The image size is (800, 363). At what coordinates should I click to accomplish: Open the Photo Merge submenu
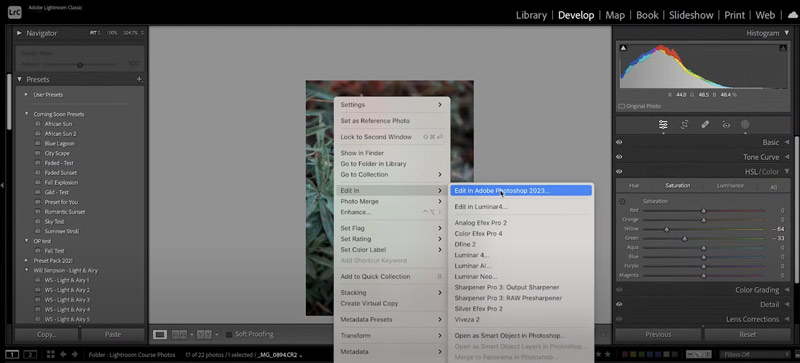click(x=392, y=201)
